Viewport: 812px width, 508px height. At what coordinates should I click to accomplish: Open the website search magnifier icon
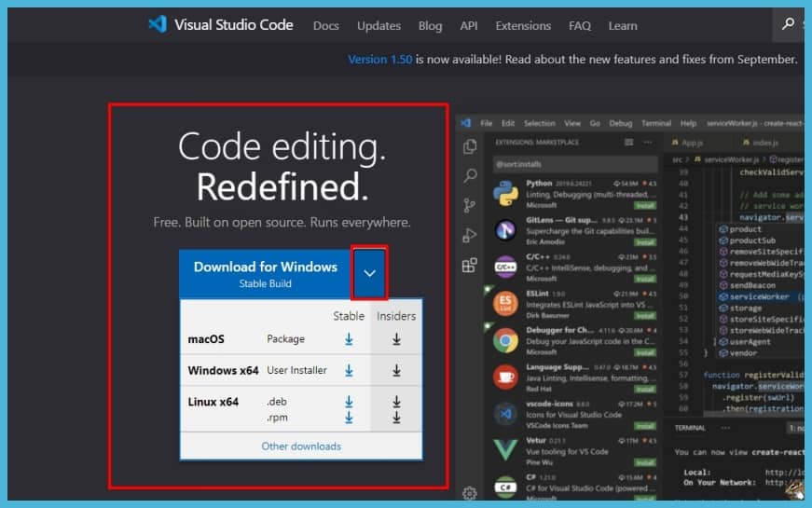tap(788, 24)
